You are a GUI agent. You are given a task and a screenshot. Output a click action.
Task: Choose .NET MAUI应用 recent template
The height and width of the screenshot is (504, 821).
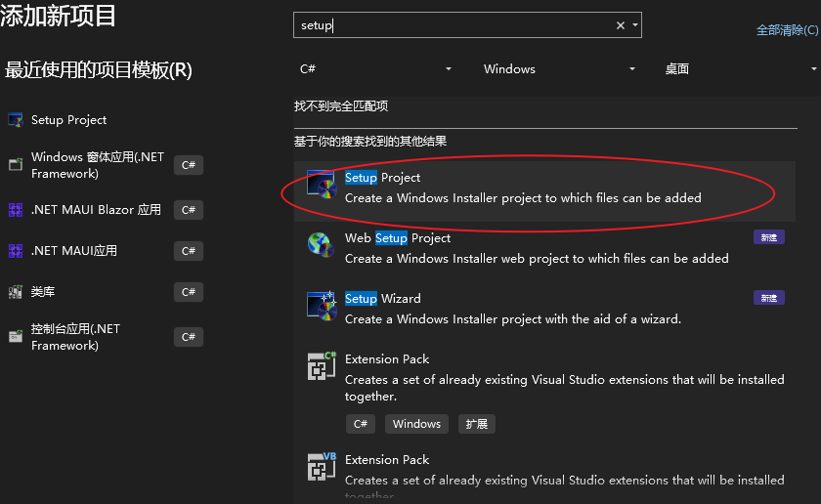coord(105,251)
